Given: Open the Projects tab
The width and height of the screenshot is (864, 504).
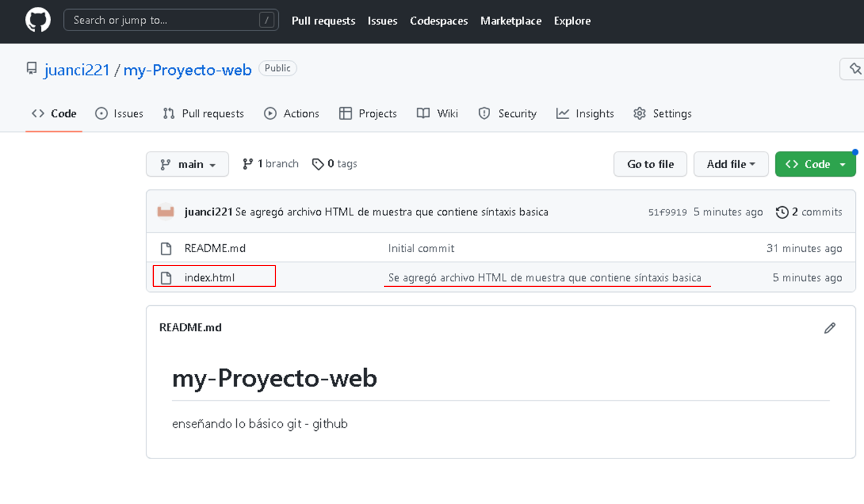Looking at the screenshot, I should pyautogui.click(x=368, y=113).
